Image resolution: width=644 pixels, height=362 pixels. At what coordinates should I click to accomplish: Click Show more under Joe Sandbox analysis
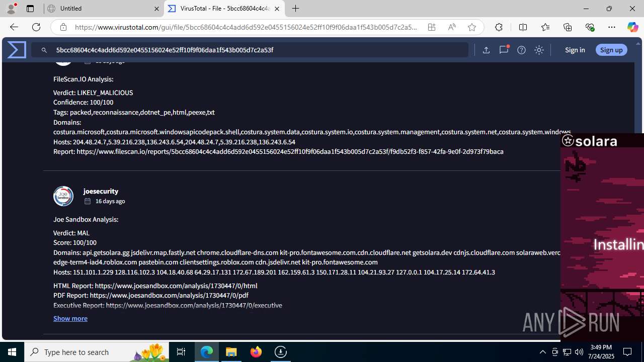coord(70,318)
